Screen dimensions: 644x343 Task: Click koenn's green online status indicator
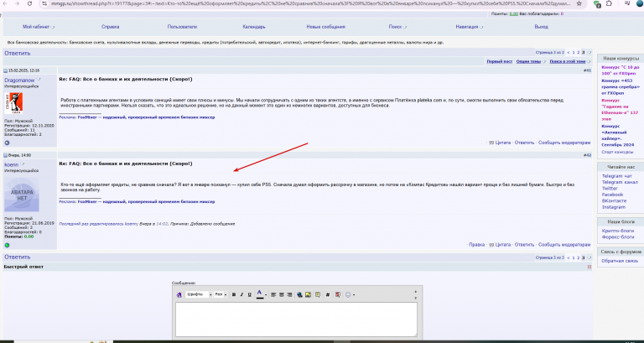[x=7, y=245]
